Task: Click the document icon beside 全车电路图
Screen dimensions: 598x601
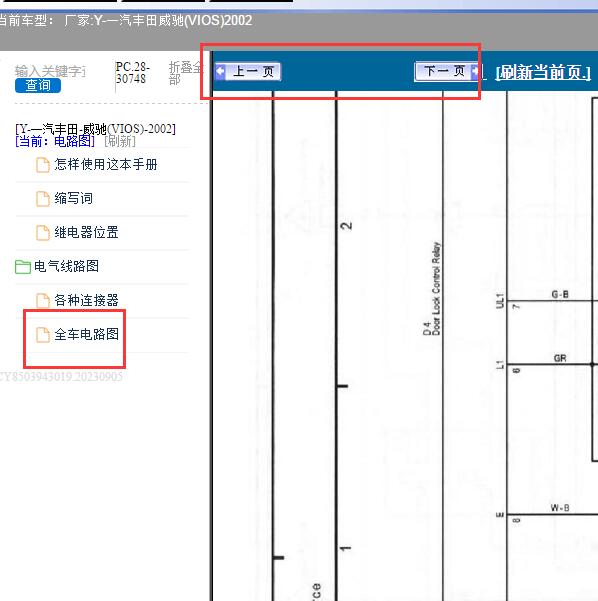Action: click(x=43, y=335)
